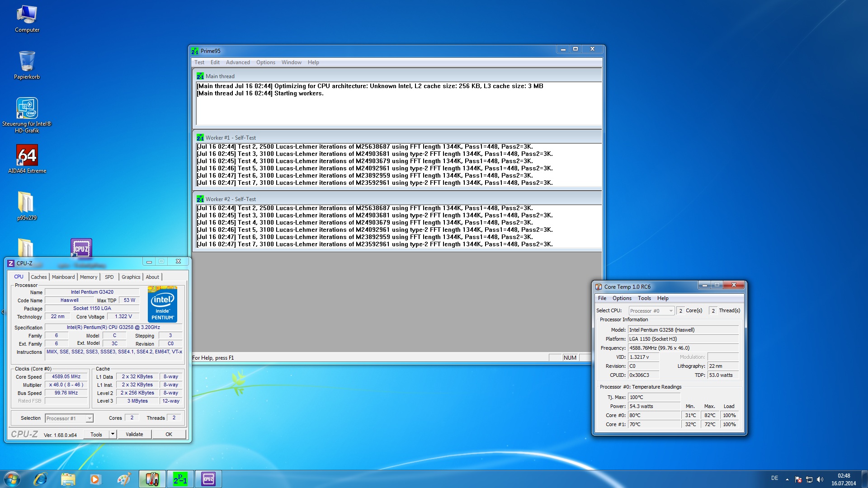Click the Worker #2 Self-Test window icon
This screenshot has width=868, height=488.
200,199
